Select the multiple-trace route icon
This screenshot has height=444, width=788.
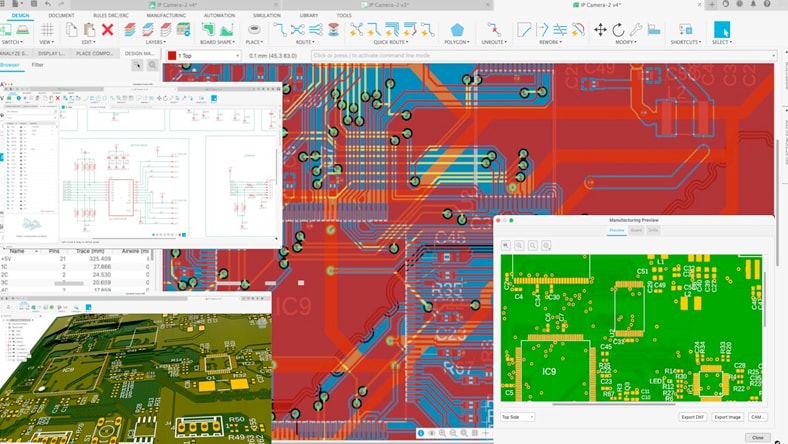[316, 30]
